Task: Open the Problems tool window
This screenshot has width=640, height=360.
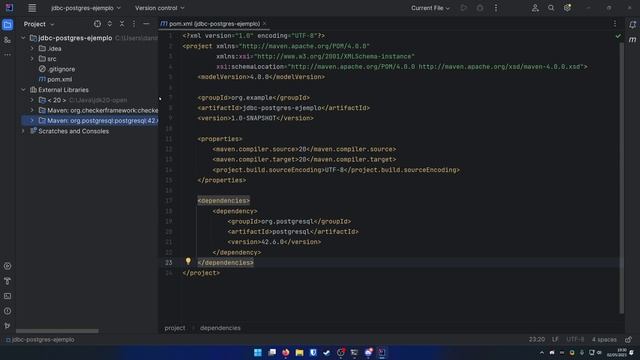Action: (7, 311)
